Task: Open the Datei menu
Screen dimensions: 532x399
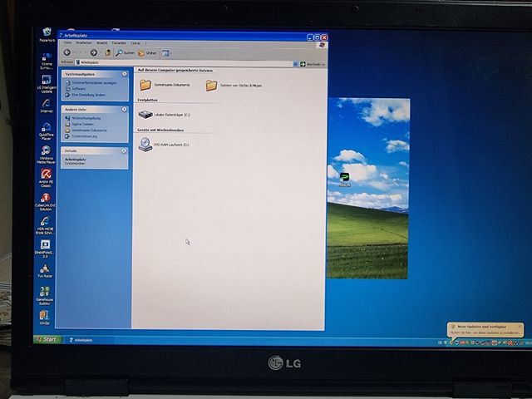Action: tap(67, 42)
